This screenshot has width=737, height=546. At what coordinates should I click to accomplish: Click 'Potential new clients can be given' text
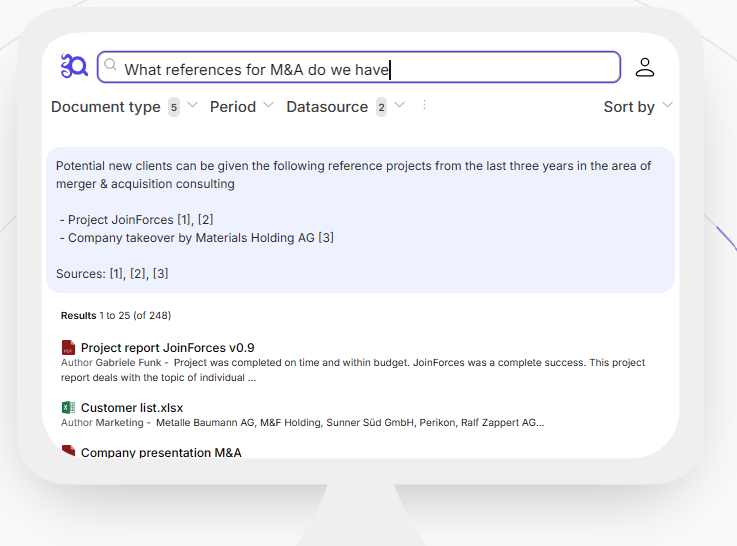(x=152, y=166)
